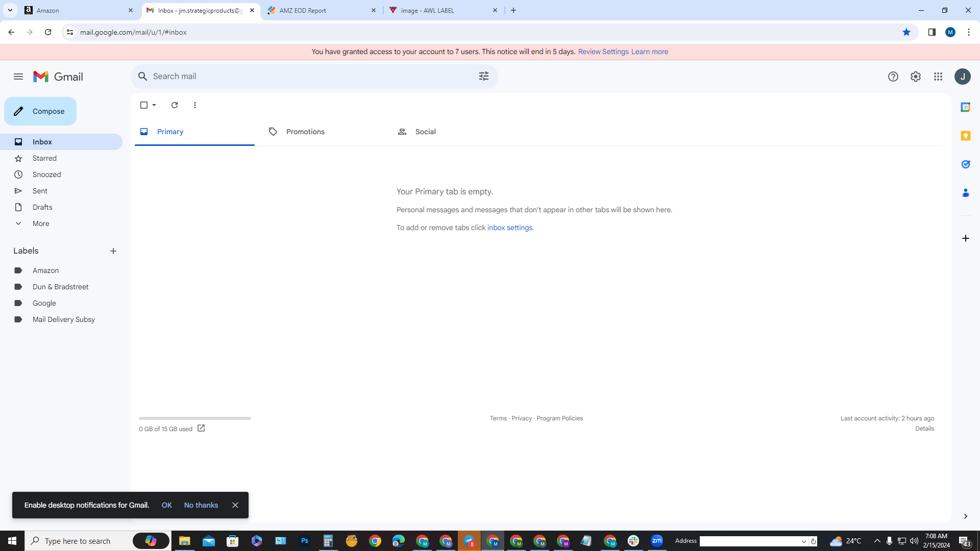Dismiss the desktop notifications prompt
Viewport: 980px width, 551px height.
(235, 505)
